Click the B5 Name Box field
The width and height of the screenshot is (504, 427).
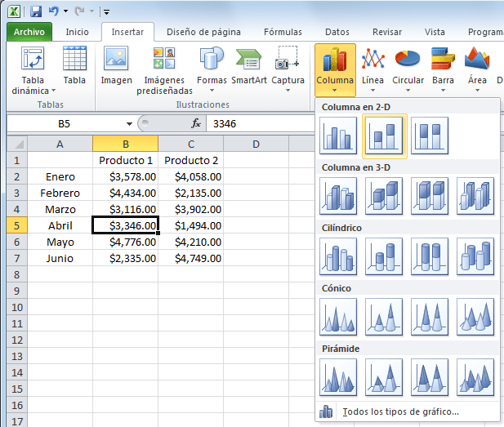65,124
